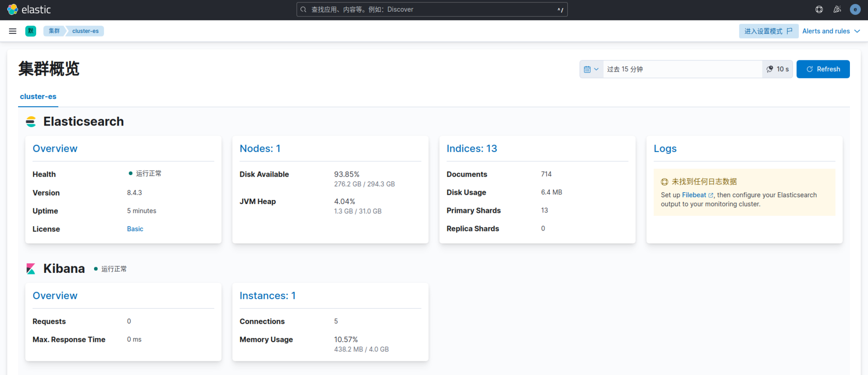The height and width of the screenshot is (375, 868).
Task: Click the search magnifier icon
Action: point(303,10)
